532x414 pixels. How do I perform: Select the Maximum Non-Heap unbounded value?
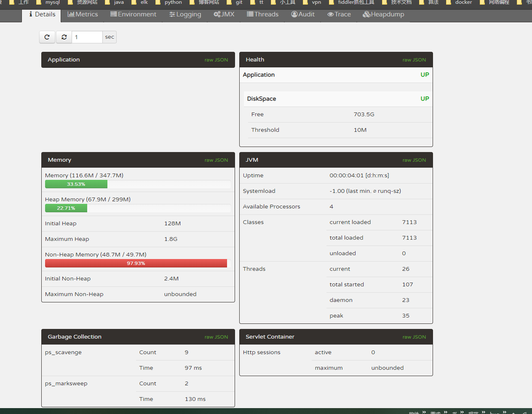pyautogui.click(x=180, y=294)
